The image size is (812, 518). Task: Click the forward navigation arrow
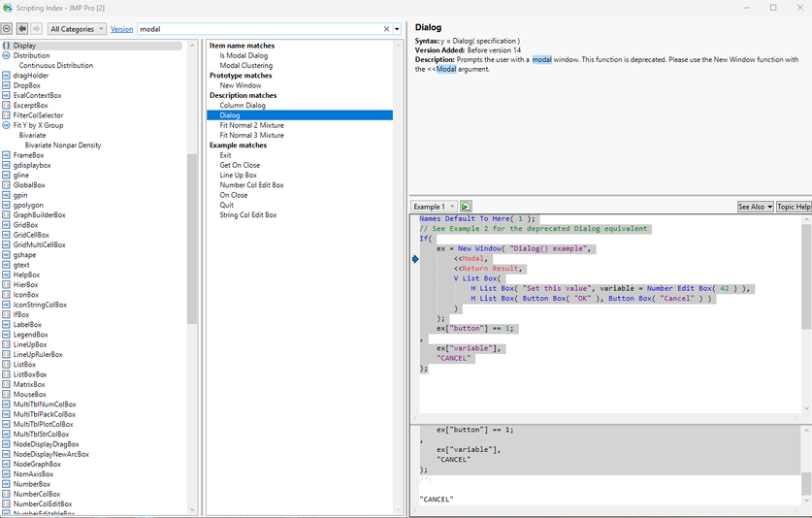[36, 29]
